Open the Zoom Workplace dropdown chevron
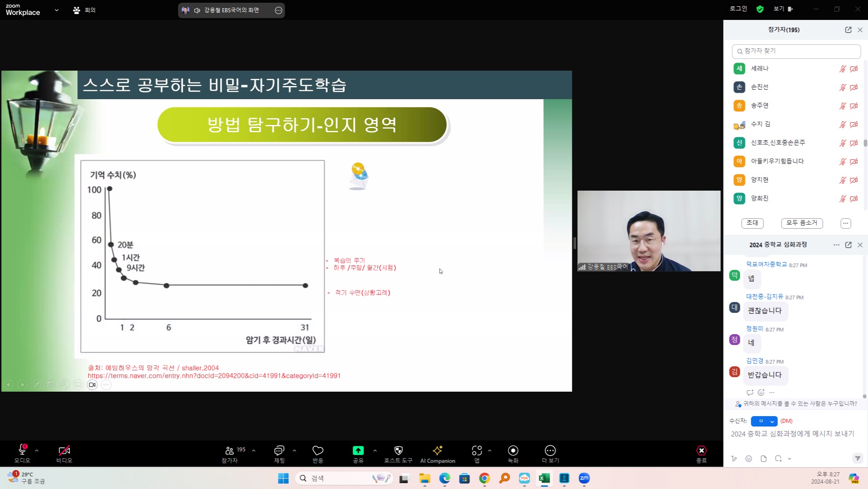The height and width of the screenshot is (489, 868). [x=57, y=10]
